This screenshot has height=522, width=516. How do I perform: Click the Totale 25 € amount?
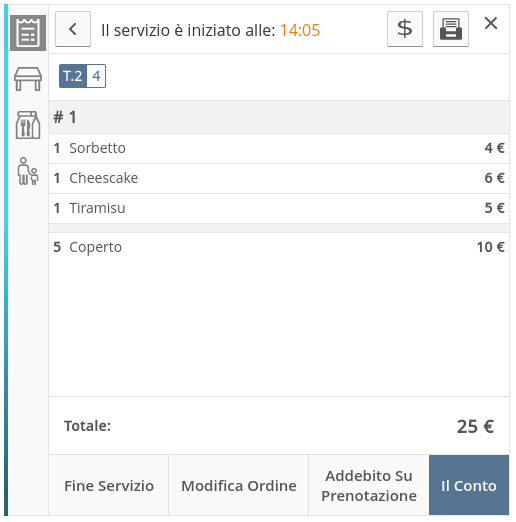[x=475, y=426]
